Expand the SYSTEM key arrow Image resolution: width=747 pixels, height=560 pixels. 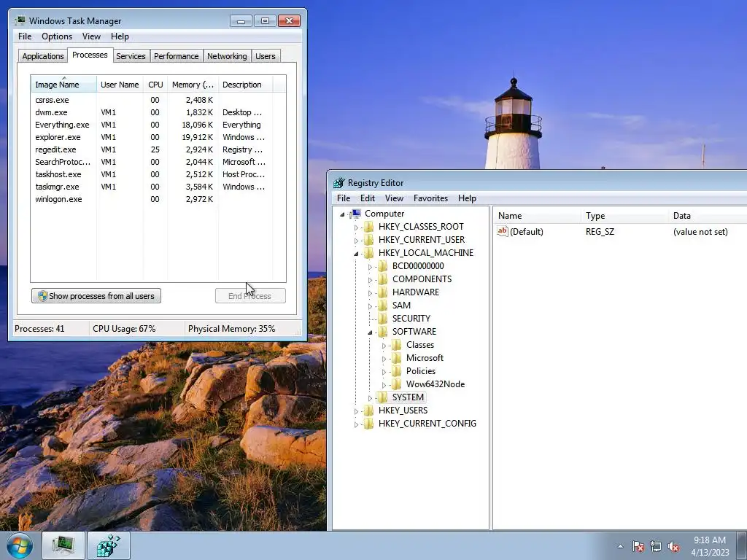click(370, 398)
